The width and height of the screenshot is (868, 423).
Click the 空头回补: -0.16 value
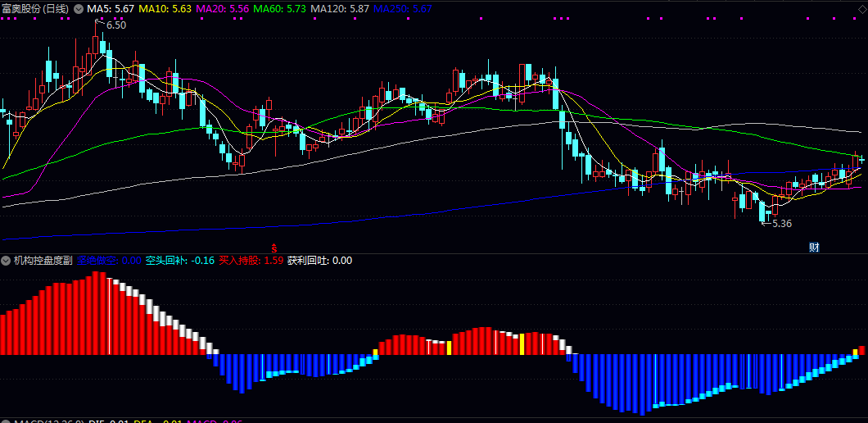(x=180, y=261)
